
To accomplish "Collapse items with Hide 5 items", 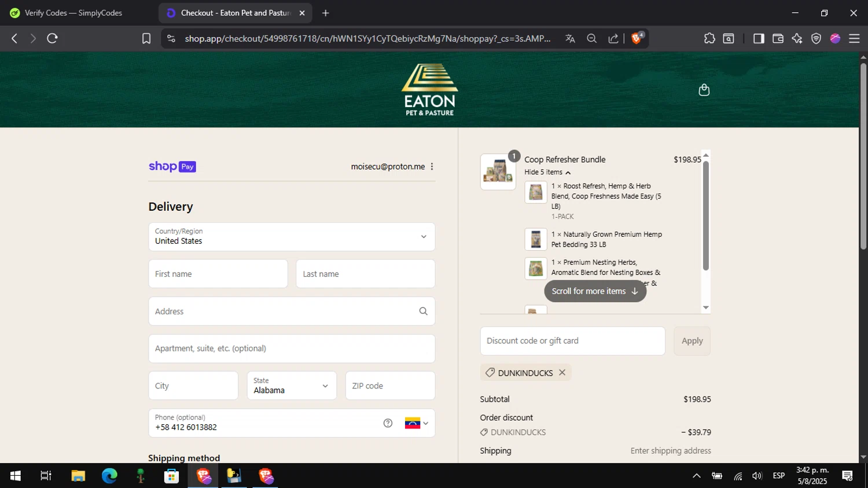I will click(547, 173).
